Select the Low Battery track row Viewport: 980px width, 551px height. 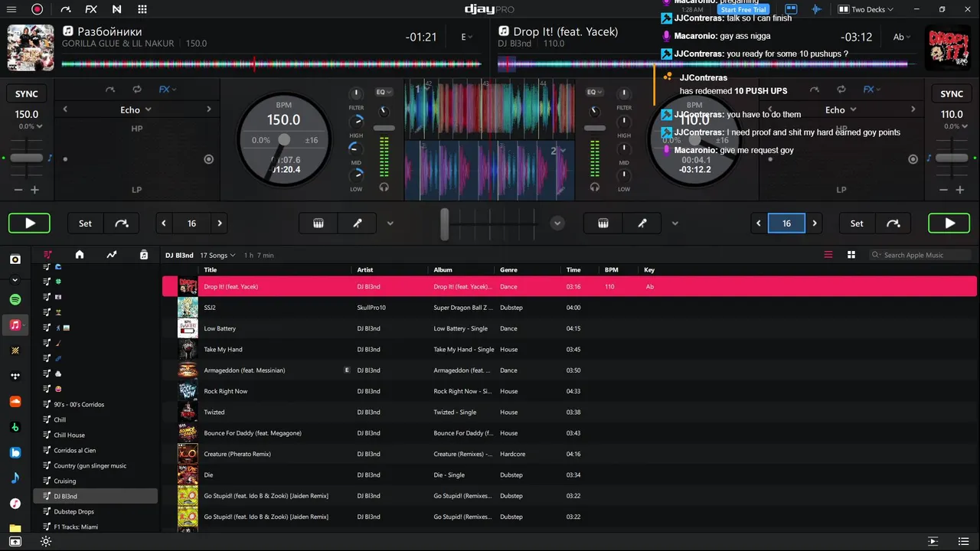pyautogui.click(x=570, y=328)
